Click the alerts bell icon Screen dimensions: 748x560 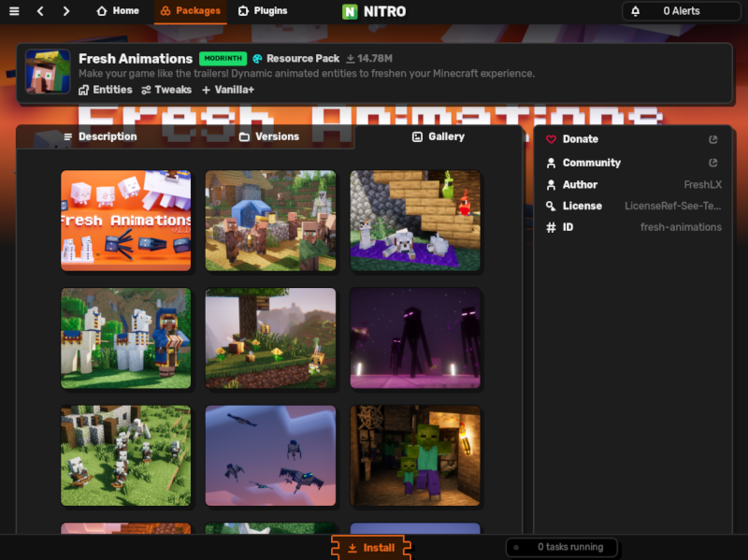pos(636,11)
